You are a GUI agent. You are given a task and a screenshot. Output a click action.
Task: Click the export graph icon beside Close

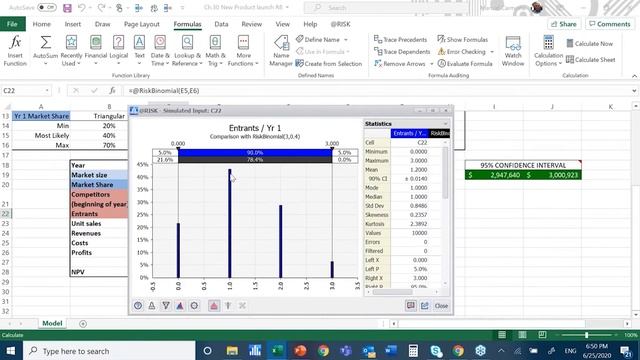[425, 306]
